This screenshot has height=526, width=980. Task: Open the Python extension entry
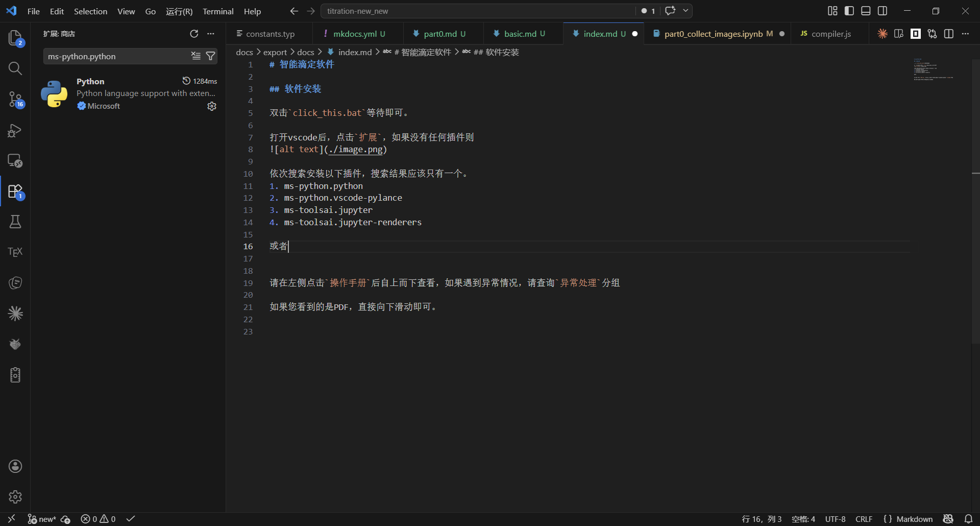pos(129,94)
